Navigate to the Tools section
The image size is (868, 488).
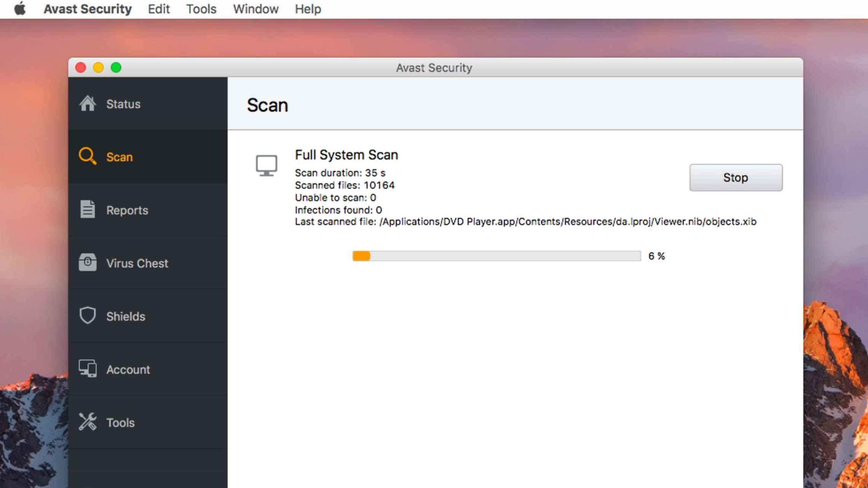pyautogui.click(x=120, y=423)
